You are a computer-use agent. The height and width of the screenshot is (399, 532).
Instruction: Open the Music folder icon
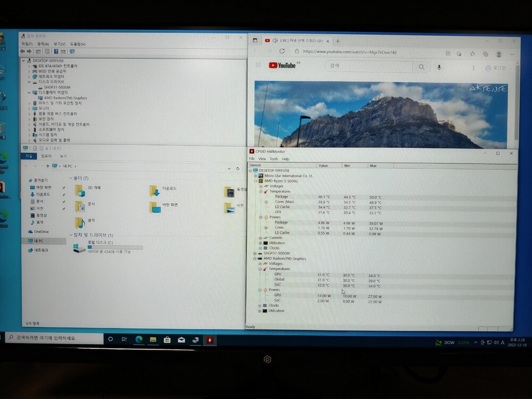tap(79, 222)
